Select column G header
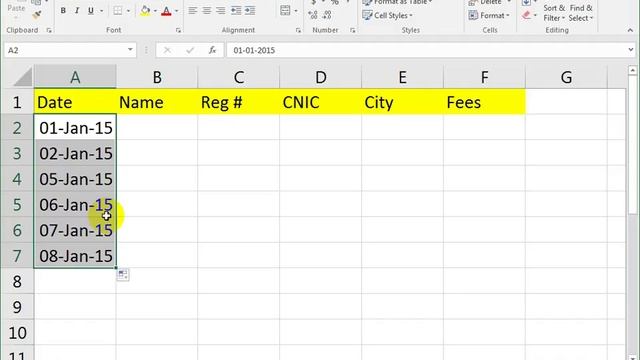640x360 pixels. click(566, 77)
